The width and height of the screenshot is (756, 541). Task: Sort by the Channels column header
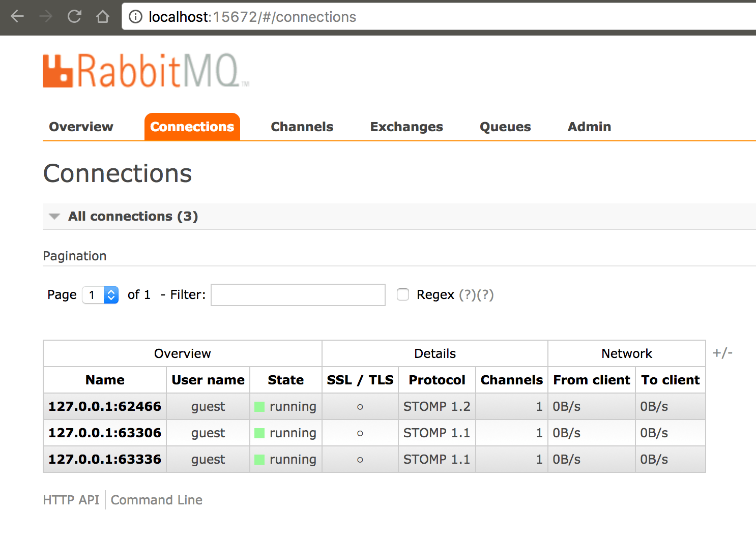tap(512, 380)
